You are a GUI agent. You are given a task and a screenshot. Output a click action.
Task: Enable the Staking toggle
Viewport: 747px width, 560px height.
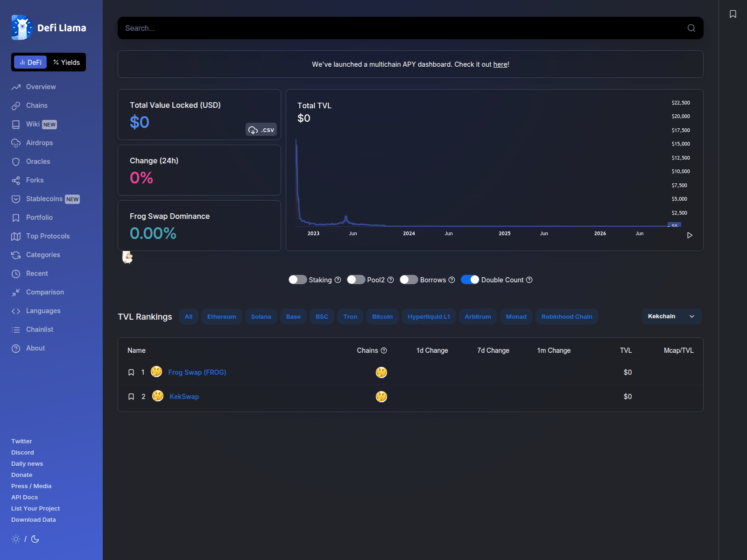tap(297, 280)
